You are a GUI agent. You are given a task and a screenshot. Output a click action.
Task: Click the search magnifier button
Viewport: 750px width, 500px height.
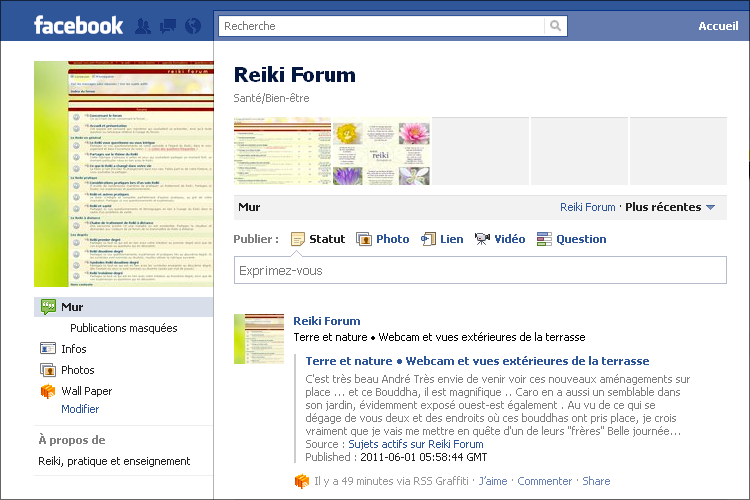coord(555,26)
